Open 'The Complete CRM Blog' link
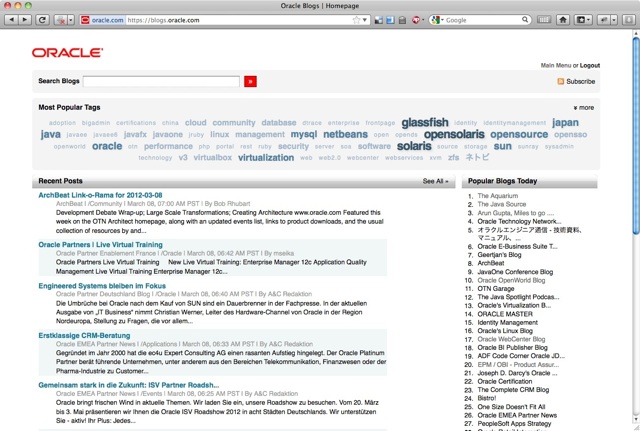 513,390
